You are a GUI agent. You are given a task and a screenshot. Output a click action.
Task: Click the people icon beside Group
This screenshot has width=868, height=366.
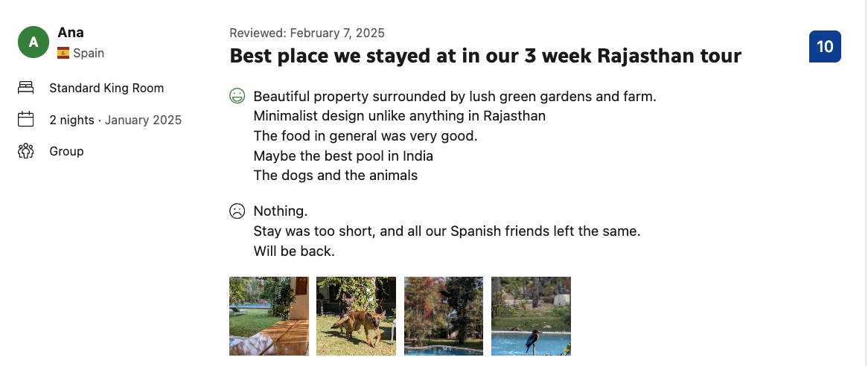point(26,151)
